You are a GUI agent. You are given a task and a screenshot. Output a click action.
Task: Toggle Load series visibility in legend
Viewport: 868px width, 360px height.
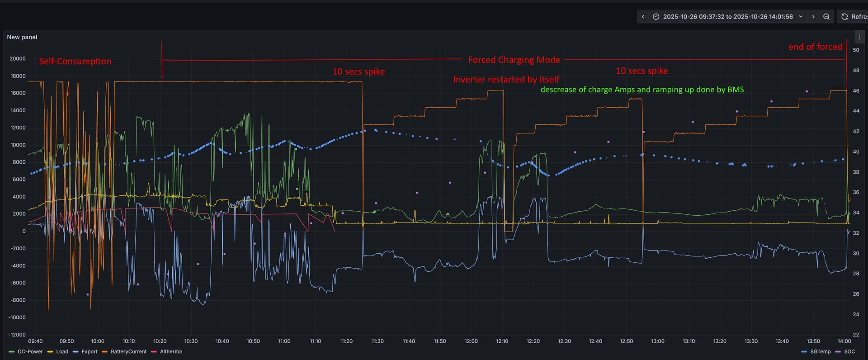62,352
